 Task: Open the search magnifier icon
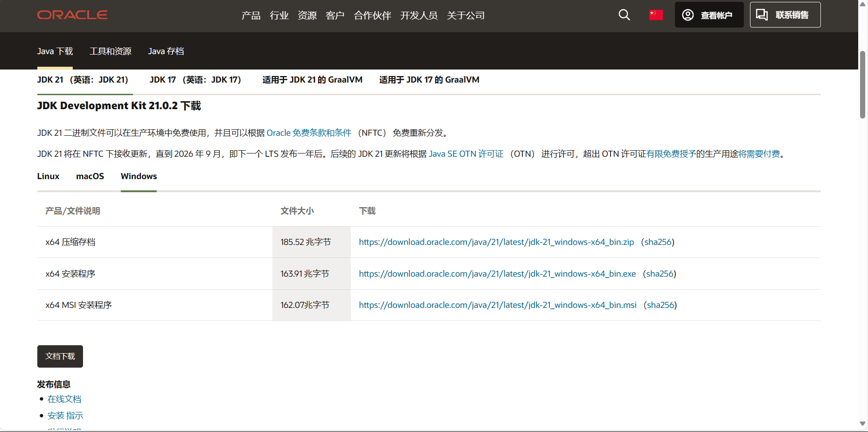[624, 15]
